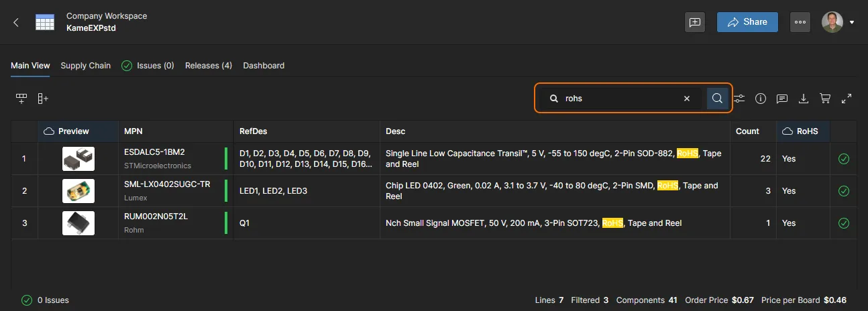
Task: Open the user account dropdown arrow
Action: click(x=852, y=22)
